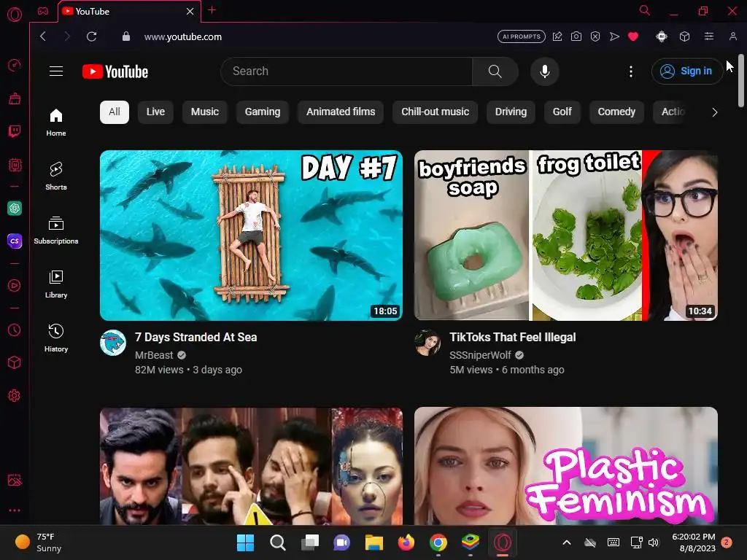Click the YouTube logo
The height and width of the screenshot is (560, 747).
click(115, 71)
